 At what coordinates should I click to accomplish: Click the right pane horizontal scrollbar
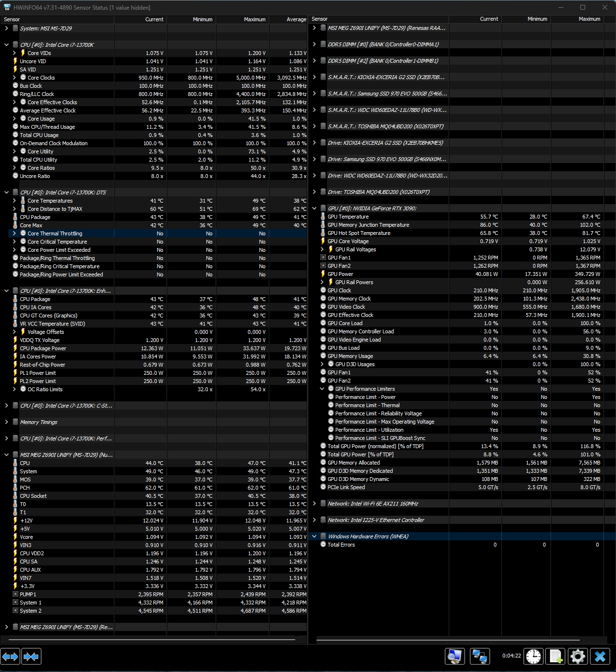point(448,640)
